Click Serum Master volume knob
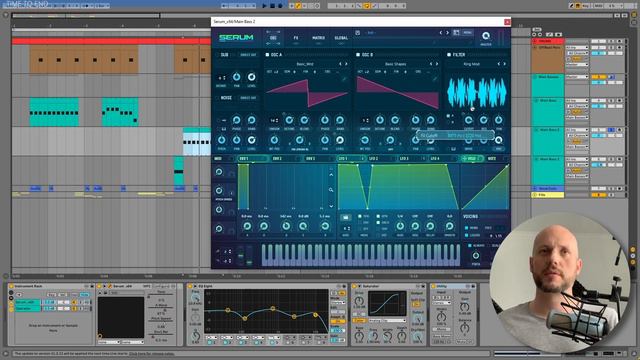Image resolution: width=640 pixels, height=360 pixels. click(486, 36)
